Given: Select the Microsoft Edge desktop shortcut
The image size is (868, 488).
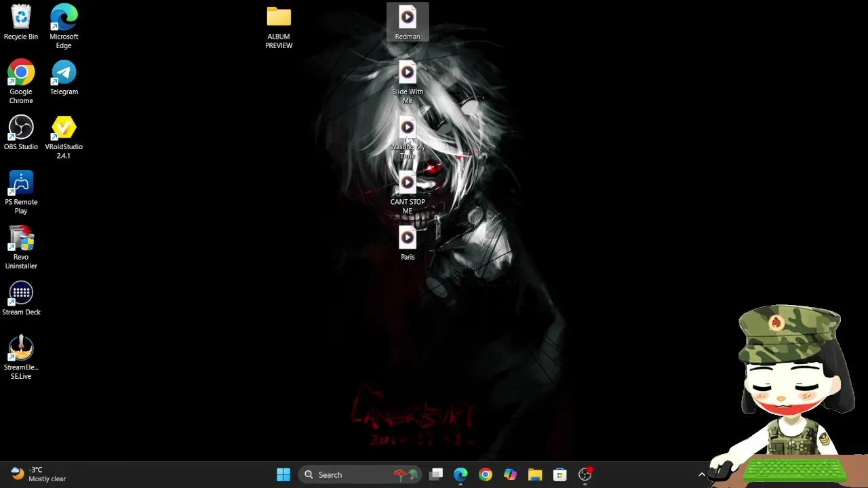Looking at the screenshot, I should [x=64, y=27].
